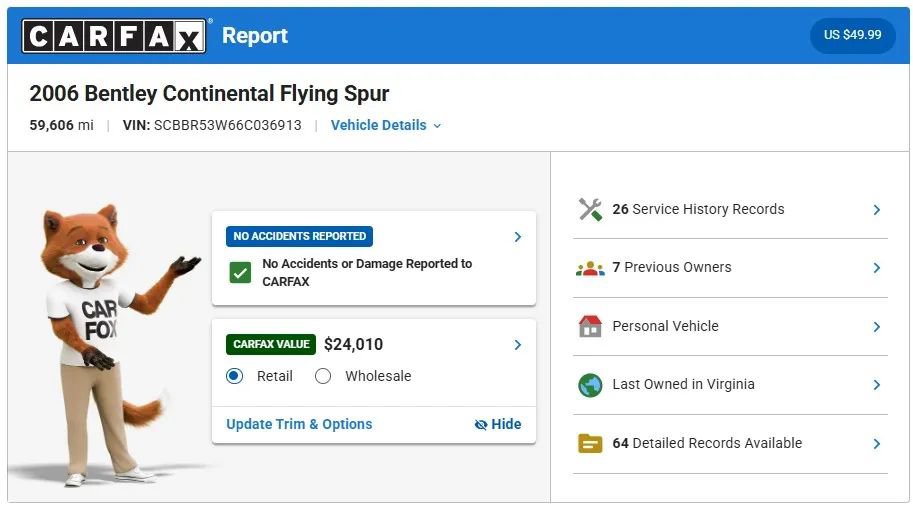The width and height of the screenshot is (913, 506).
Task: Click Update Trim & Options link
Action: 299,424
